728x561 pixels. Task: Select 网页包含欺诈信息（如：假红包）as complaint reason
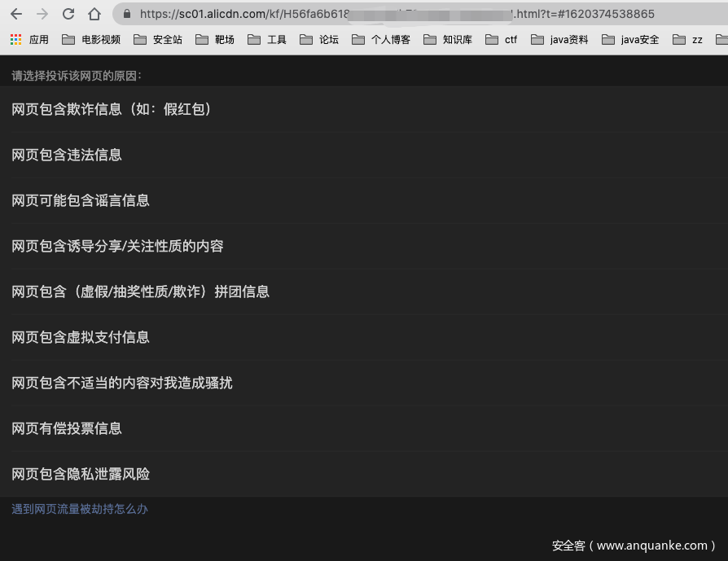(x=110, y=109)
